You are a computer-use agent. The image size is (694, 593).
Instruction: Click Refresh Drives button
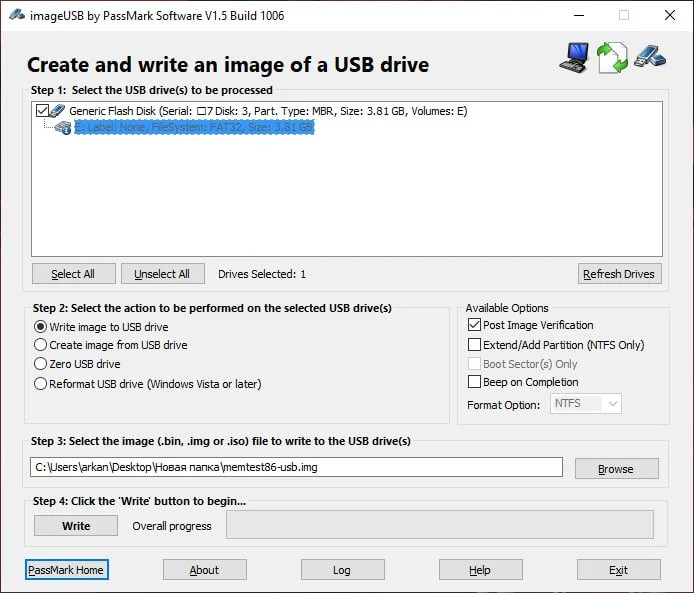click(619, 274)
